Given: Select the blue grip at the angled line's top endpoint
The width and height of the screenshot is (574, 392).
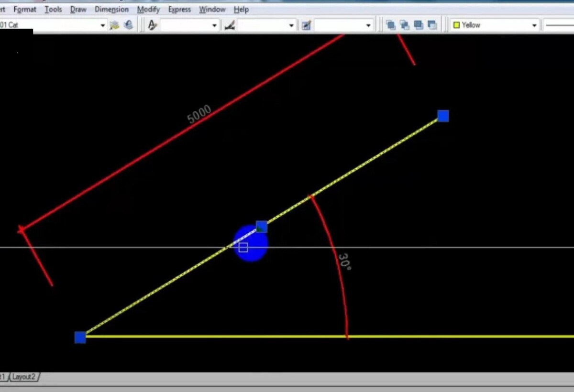Looking at the screenshot, I should point(442,116).
